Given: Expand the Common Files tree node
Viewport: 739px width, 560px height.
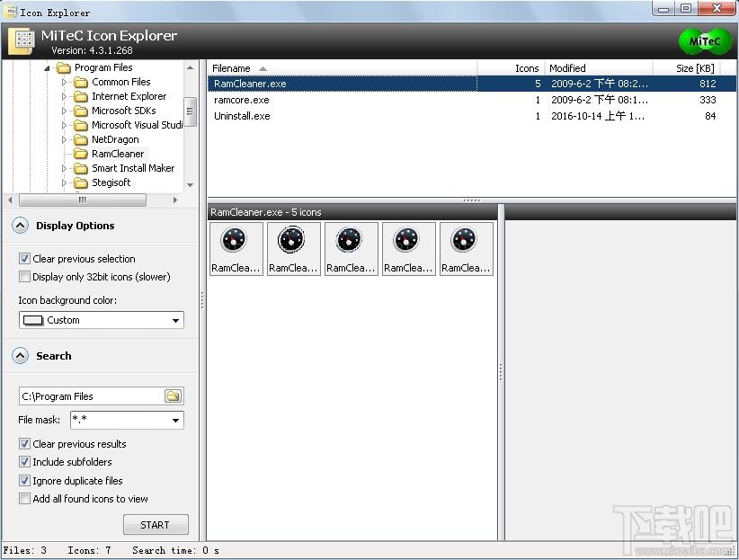Looking at the screenshot, I should click(64, 82).
